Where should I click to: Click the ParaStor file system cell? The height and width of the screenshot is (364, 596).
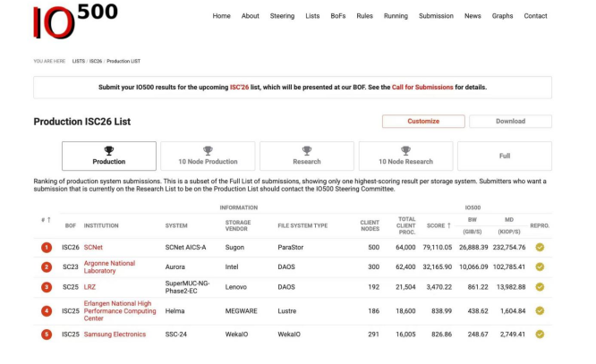point(291,248)
